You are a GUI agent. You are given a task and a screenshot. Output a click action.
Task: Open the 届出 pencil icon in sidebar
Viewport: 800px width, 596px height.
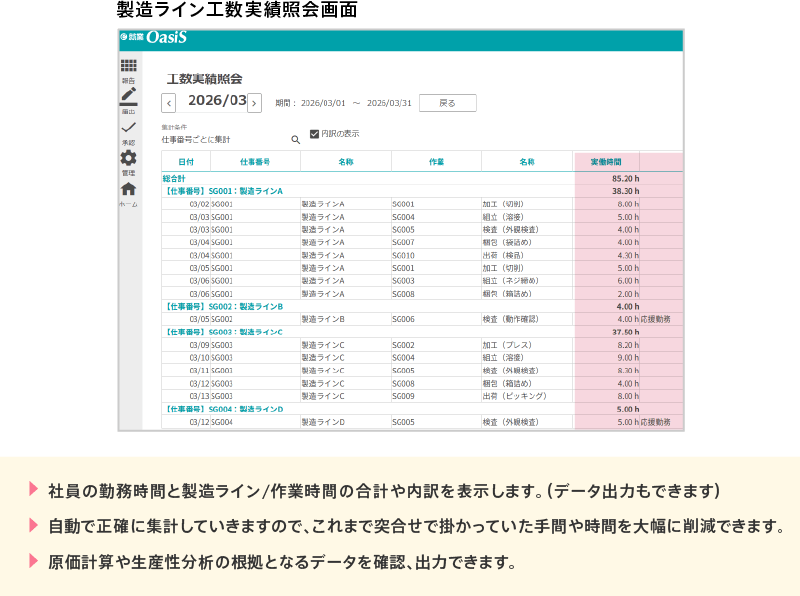[x=129, y=96]
